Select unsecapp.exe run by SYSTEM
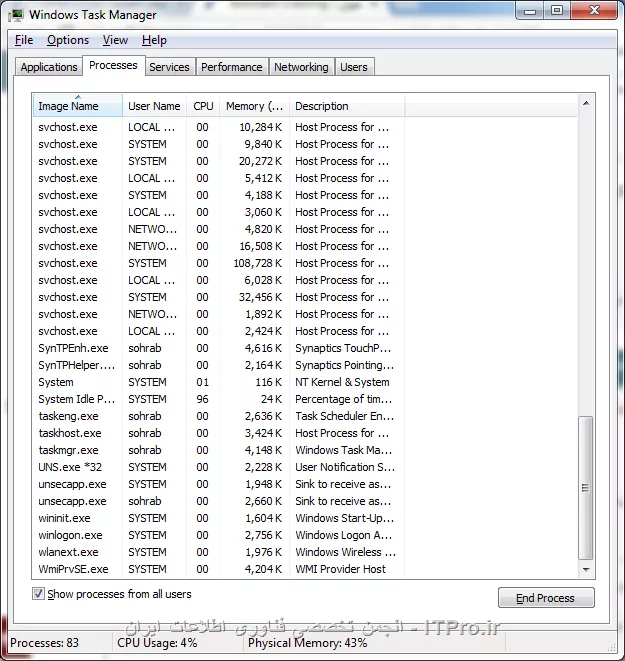The height and width of the screenshot is (661, 625). (x=218, y=484)
